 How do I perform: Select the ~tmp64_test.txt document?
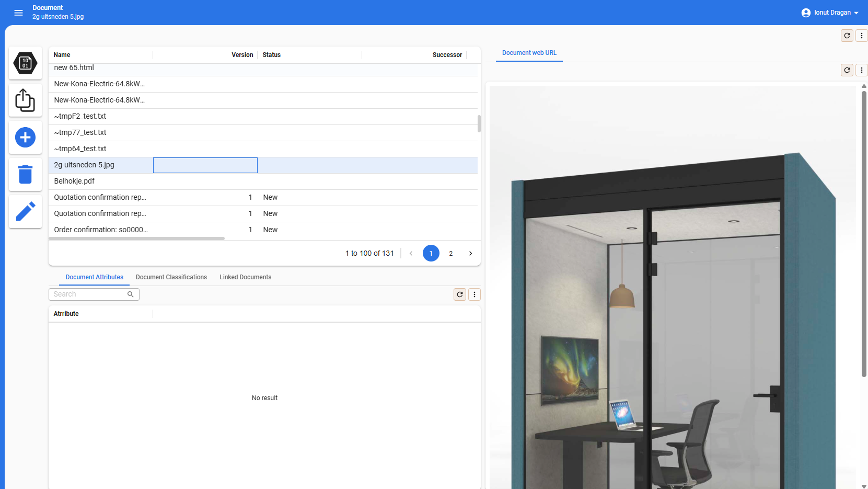click(x=263, y=149)
